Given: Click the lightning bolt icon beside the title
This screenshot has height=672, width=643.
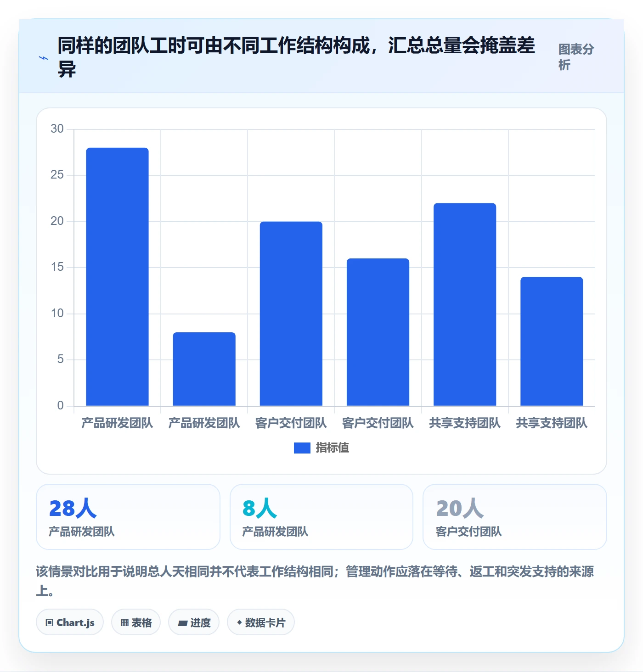Looking at the screenshot, I should coord(44,58).
